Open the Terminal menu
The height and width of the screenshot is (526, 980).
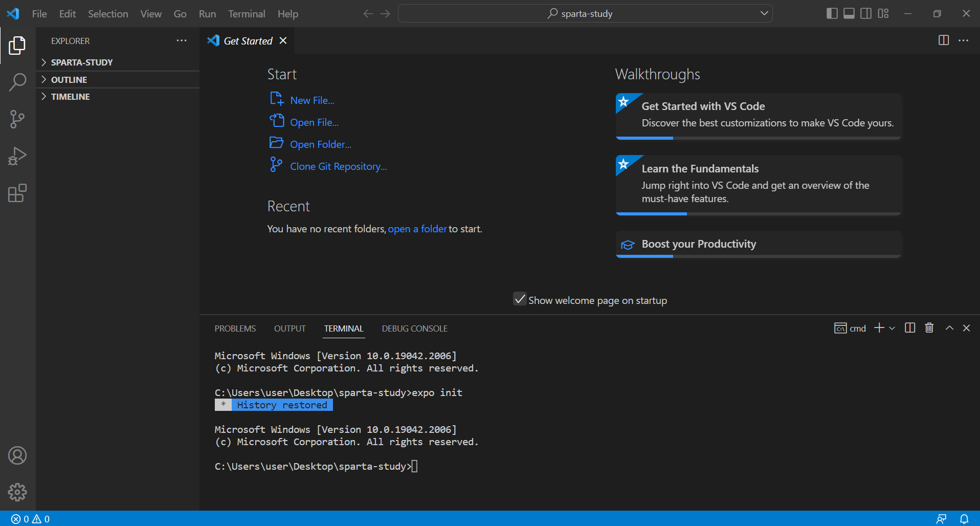(247, 14)
